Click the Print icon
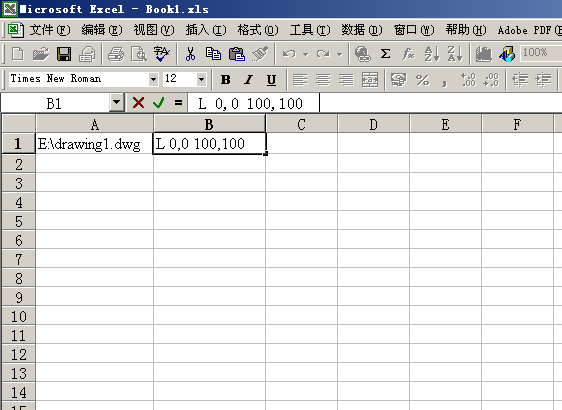Image resolution: width=562 pixels, height=410 pixels. tap(116, 54)
